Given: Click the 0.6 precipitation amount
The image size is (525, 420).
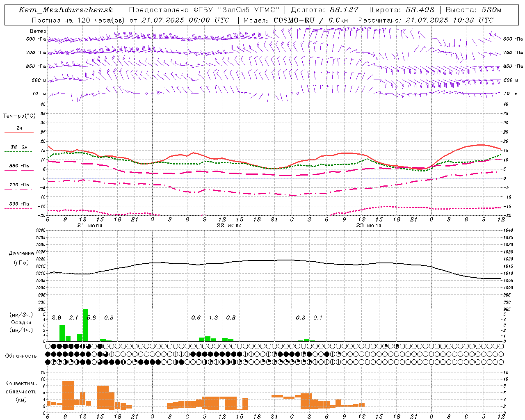Looking at the screenshot, I should click(196, 318).
